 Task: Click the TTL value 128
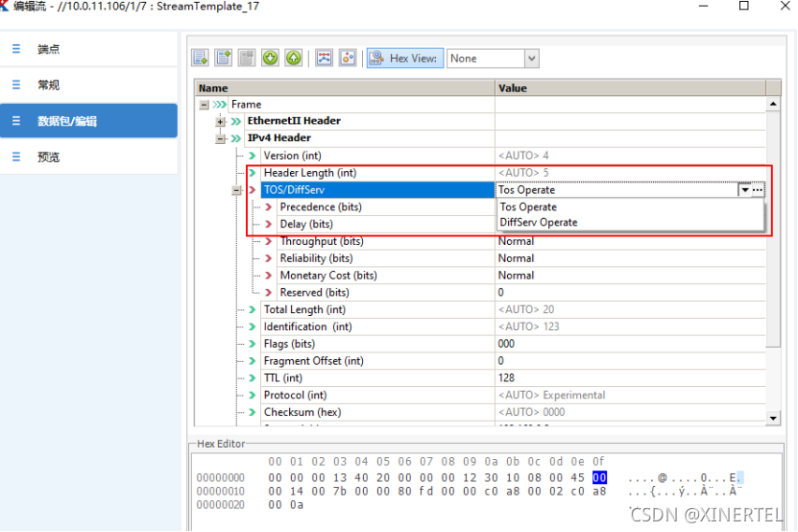pyautogui.click(x=506, y=378)
